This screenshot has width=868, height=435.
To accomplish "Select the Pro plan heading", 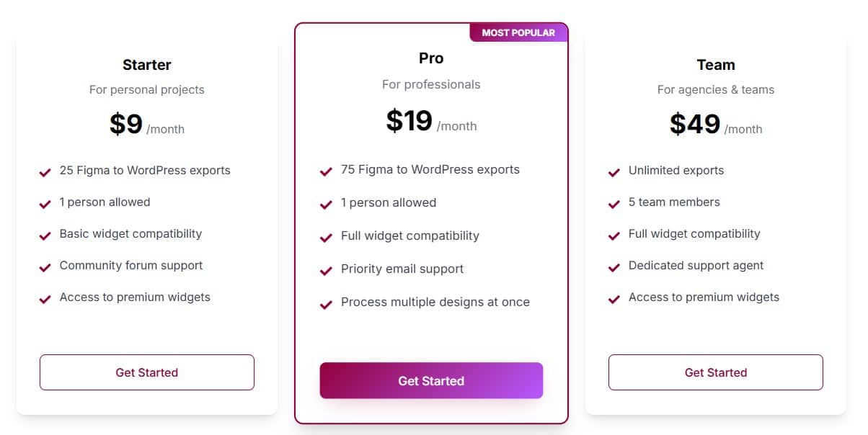I will (x=430, y=58).
